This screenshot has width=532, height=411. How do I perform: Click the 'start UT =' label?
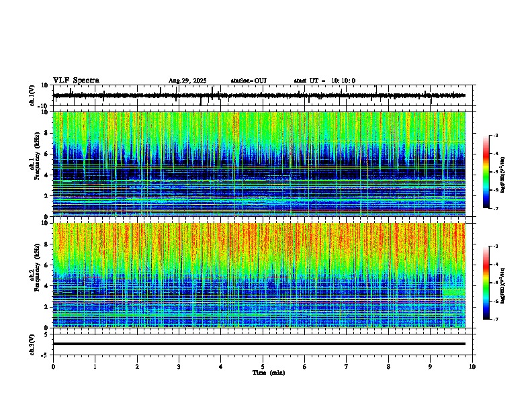point(310,81)
